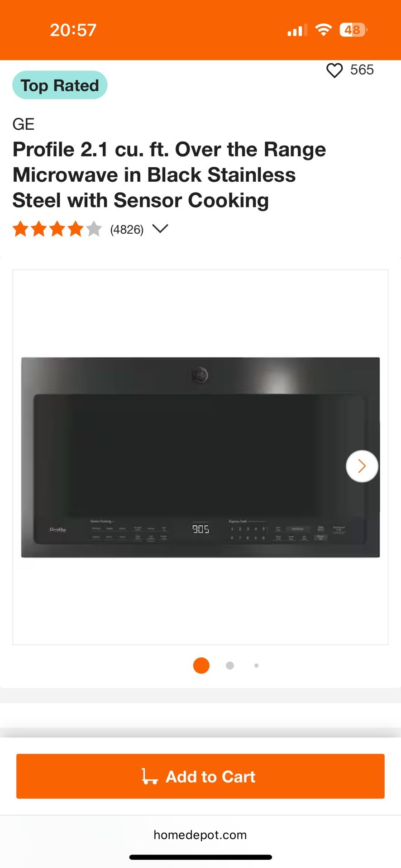Open the GE brand link
This screenshot has width=401, height=868.
(x=24, y=124)
